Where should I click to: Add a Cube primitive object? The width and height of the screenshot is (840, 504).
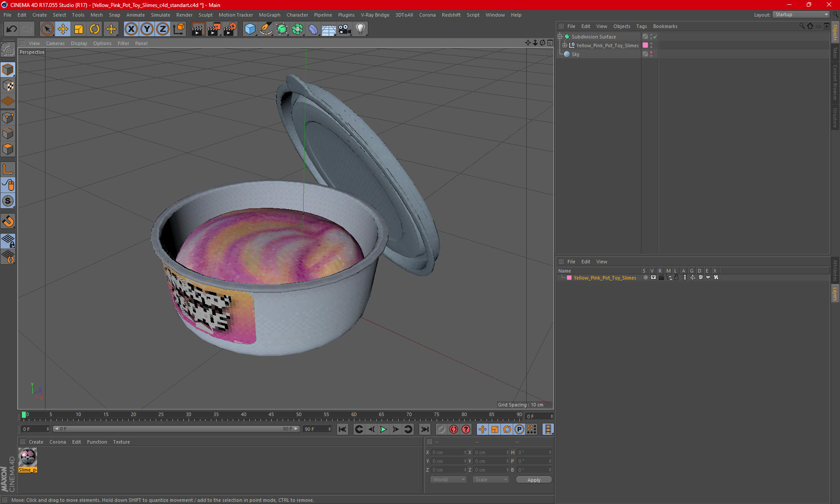click(250, 29)
